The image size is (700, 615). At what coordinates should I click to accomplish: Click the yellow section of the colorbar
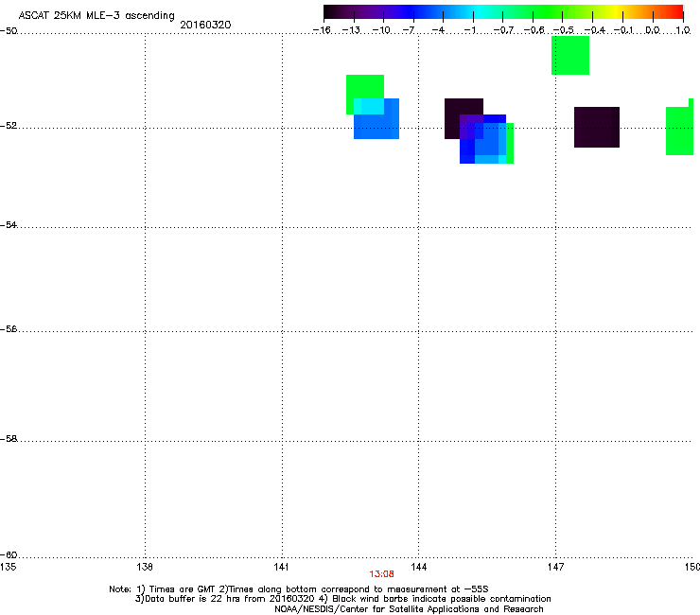point(614,11)
